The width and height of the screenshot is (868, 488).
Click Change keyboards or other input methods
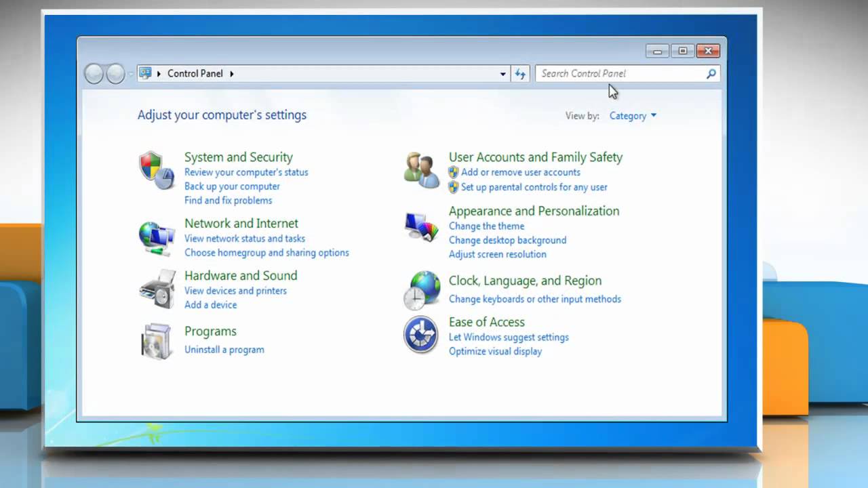coord(535,299)
